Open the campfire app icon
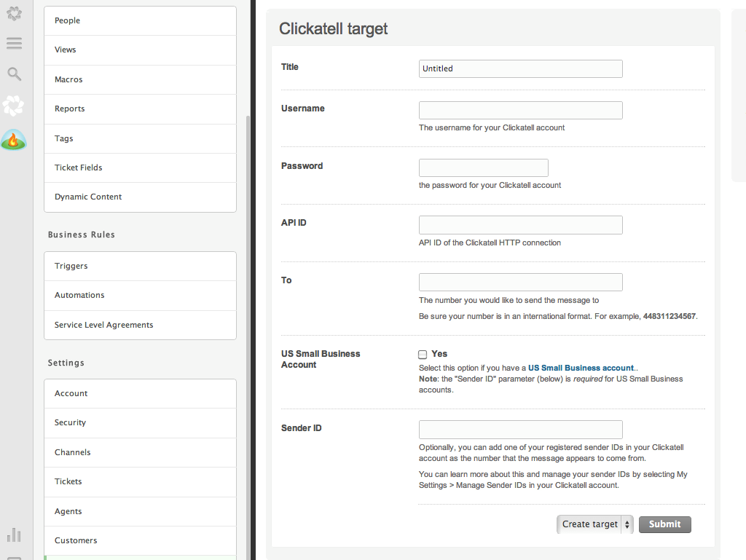 point(14,139)
